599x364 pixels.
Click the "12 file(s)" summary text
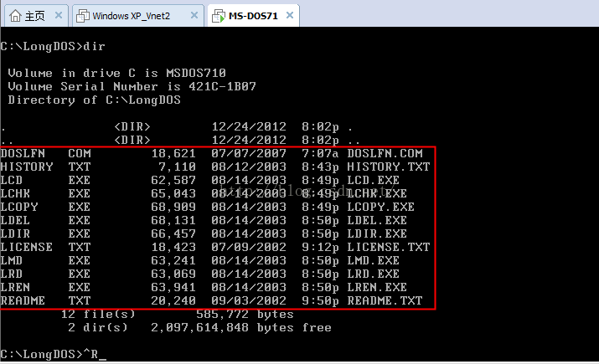(x=98, y=314)
